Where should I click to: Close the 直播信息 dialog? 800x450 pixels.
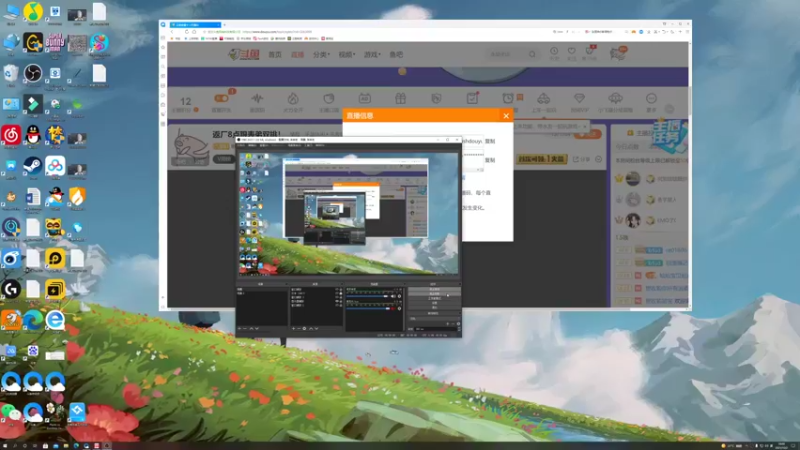click(x=506, y=116)
